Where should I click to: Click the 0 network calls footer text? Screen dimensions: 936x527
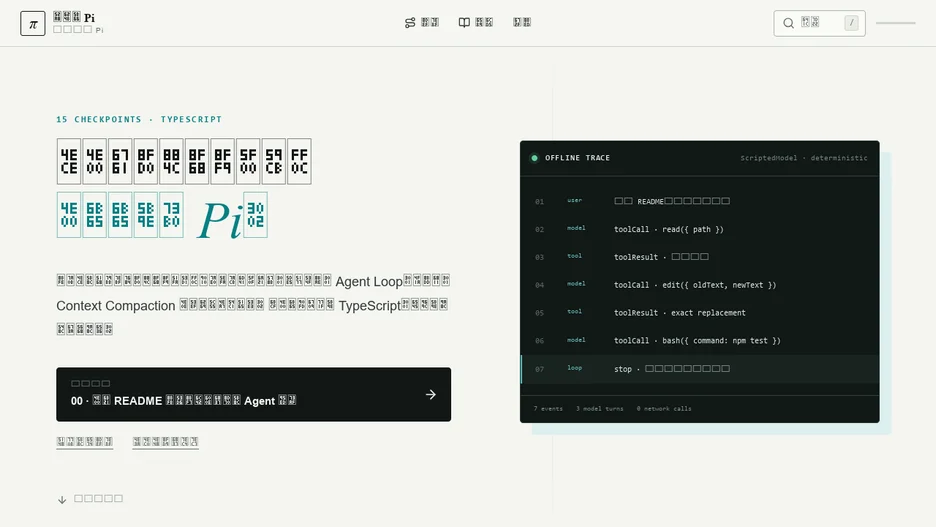point(664,409)
